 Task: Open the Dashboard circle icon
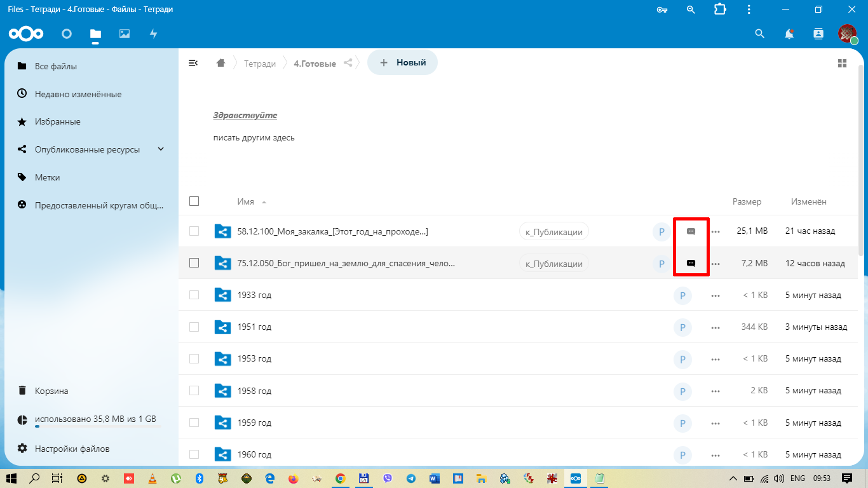[67, 34]
